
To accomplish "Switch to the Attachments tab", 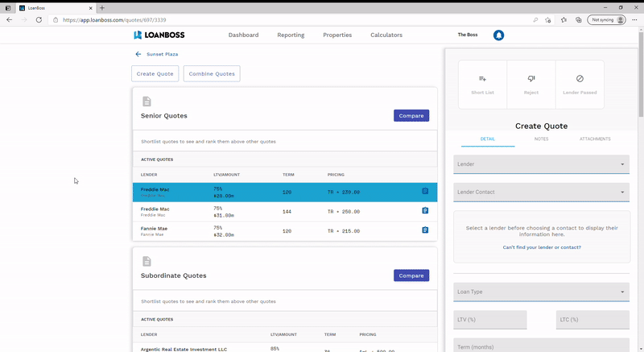I will (x=595, y=139).
